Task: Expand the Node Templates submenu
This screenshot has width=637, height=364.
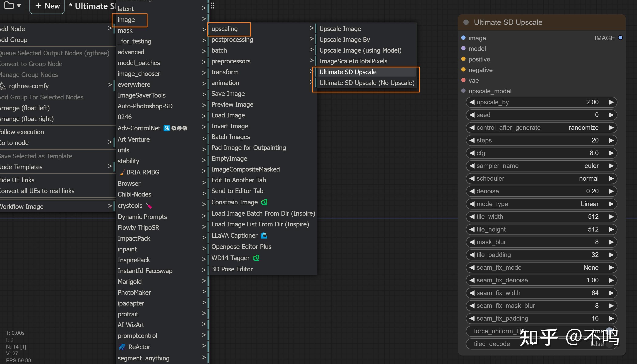Action: (x=57, y=167)
